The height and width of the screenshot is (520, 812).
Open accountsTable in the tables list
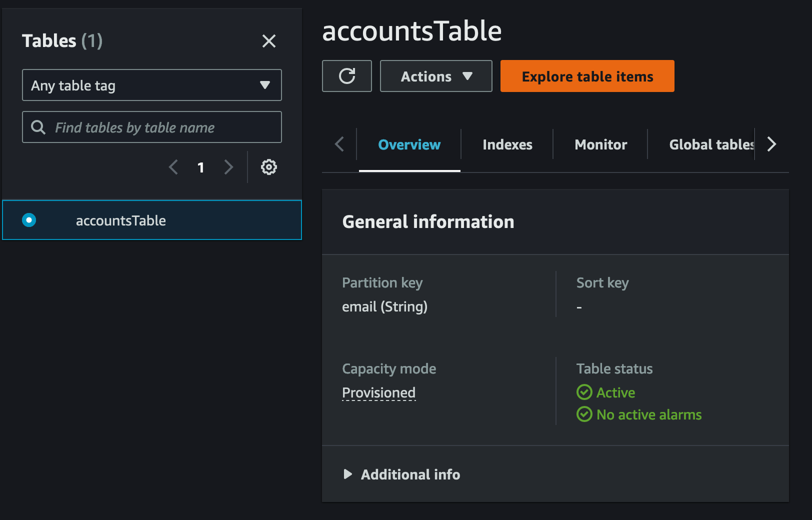coord(121,220)
